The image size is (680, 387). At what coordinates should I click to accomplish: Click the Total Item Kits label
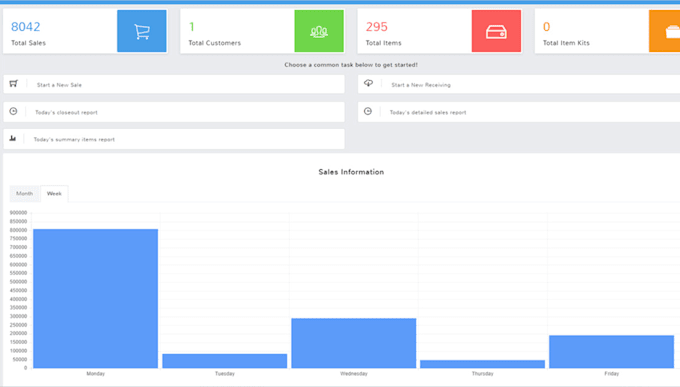(566, 43)
